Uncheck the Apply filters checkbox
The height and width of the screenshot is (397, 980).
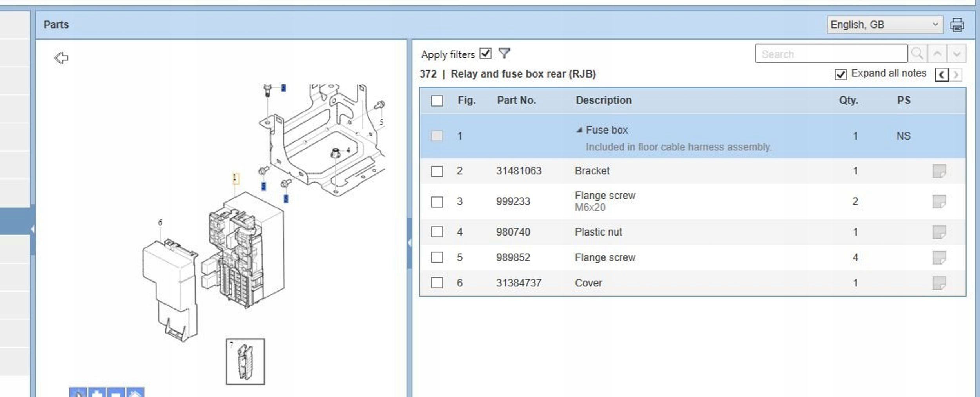pos(485,53)
